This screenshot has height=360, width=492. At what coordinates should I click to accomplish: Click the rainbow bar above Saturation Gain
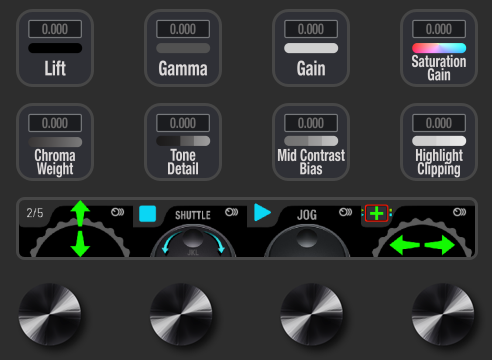439,48
